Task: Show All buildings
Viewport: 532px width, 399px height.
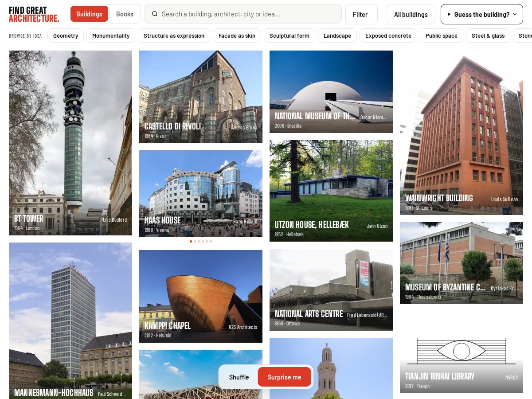Action: (x=411, y=14)
